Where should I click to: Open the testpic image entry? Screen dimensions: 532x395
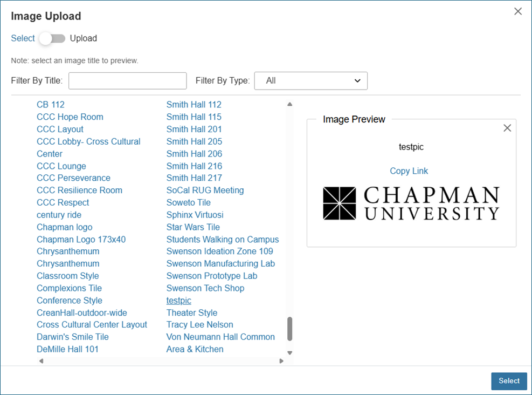[178, 300]
